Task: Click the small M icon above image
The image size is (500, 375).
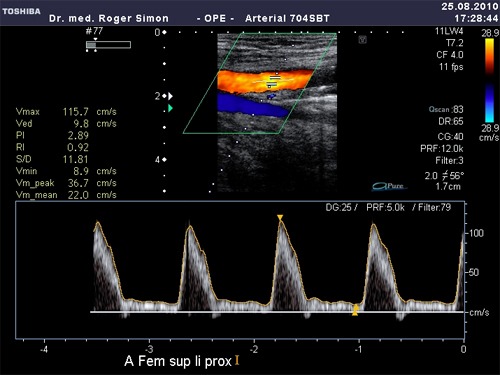Action: [363, 40]
